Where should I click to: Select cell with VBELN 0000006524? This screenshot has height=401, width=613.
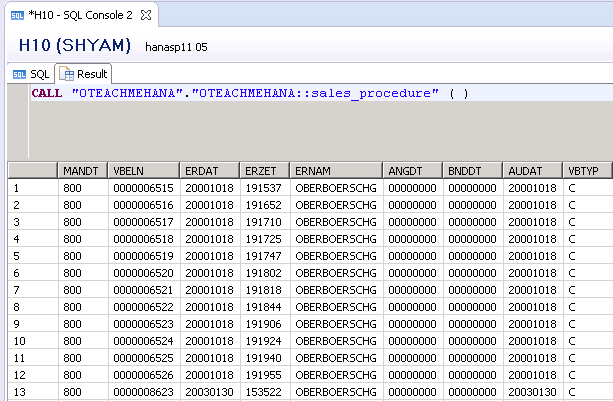click(143, 341)
